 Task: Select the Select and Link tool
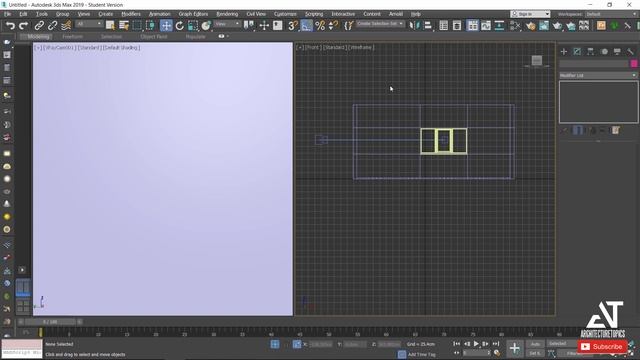pyautogui.click(x=39, y=26)
